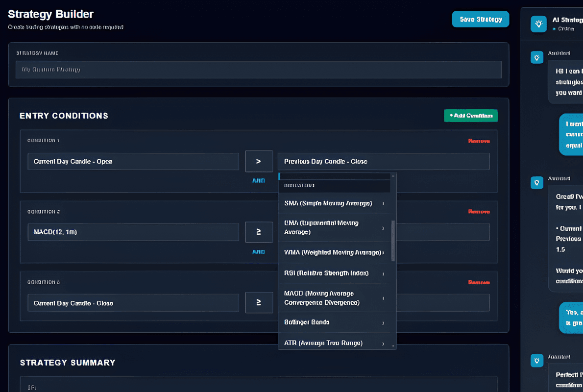
Task: Open 'Current Day Candle - Open' dropdown
Action: coord(133,161)
